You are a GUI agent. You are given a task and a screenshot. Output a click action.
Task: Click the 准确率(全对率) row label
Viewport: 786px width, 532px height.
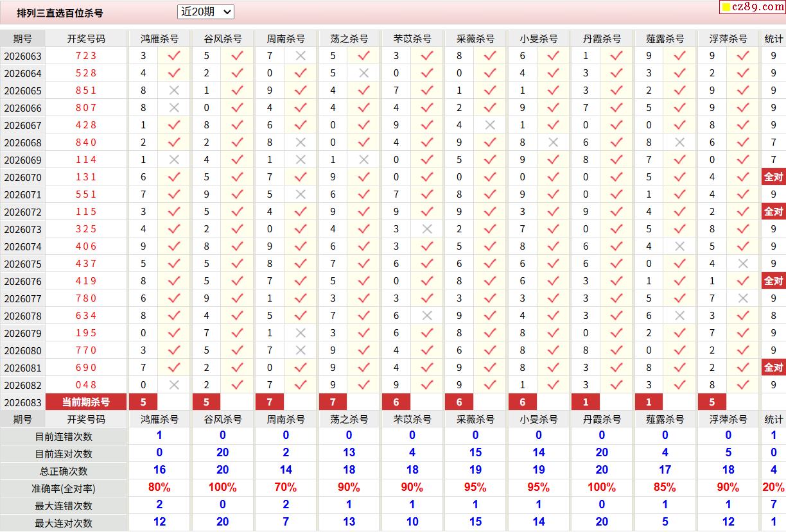(64, 488)
